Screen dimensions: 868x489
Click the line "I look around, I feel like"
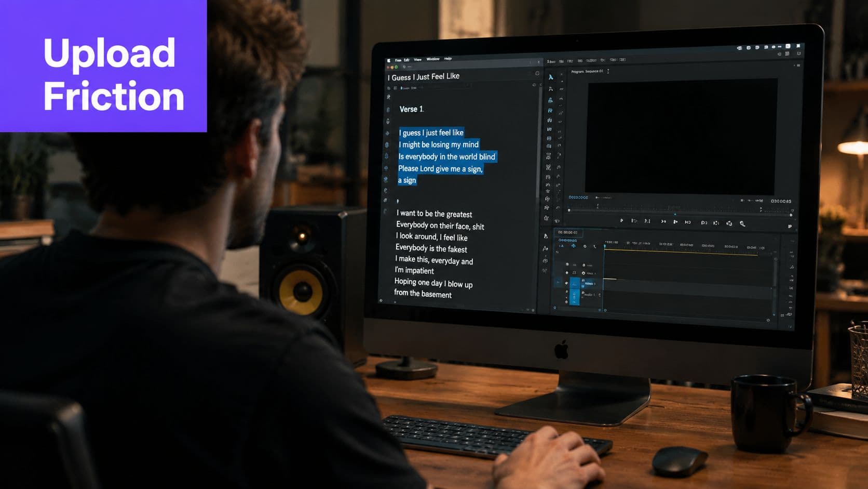coord(431,236)
